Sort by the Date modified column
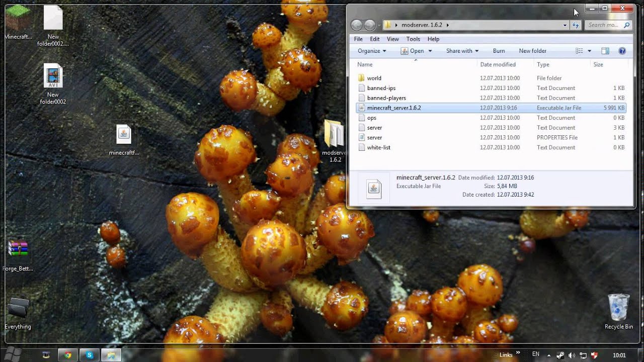 pos(505,64)
